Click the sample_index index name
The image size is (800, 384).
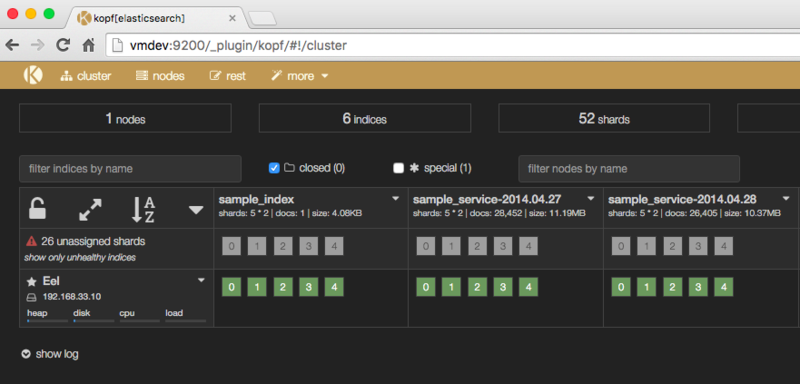pyautogui.click(x=256, y=199)
